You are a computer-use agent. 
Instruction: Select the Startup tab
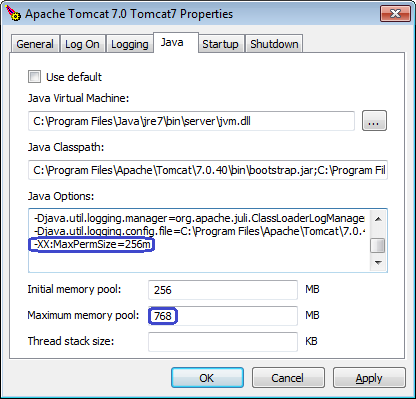coord(220,44)
